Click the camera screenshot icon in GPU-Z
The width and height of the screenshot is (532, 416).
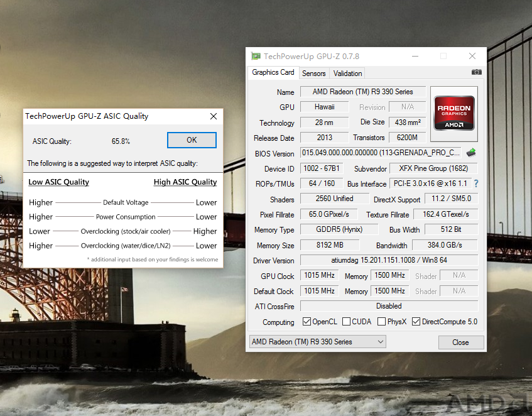click(476, 72)
